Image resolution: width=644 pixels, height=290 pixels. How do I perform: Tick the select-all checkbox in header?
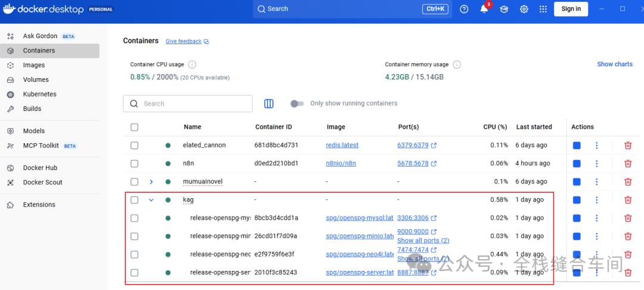[x=134, y=127]
